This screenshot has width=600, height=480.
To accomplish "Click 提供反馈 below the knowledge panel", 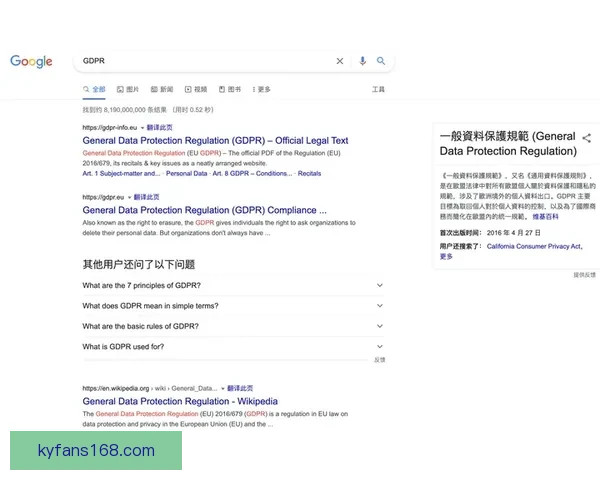I will pos(584,275).
